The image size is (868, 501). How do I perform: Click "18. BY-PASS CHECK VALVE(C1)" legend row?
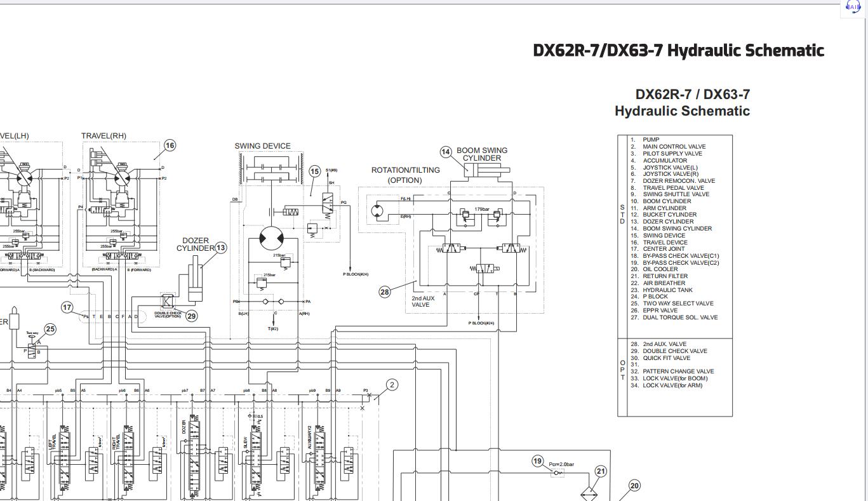pyautogui.click(x=674, y=256)
